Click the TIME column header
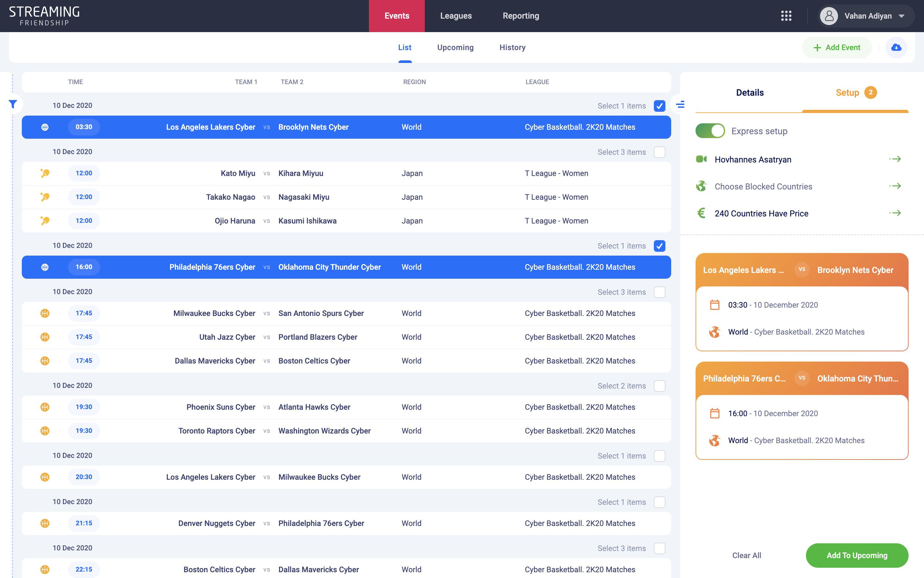The image size is (924, 578). coord(76,82)
